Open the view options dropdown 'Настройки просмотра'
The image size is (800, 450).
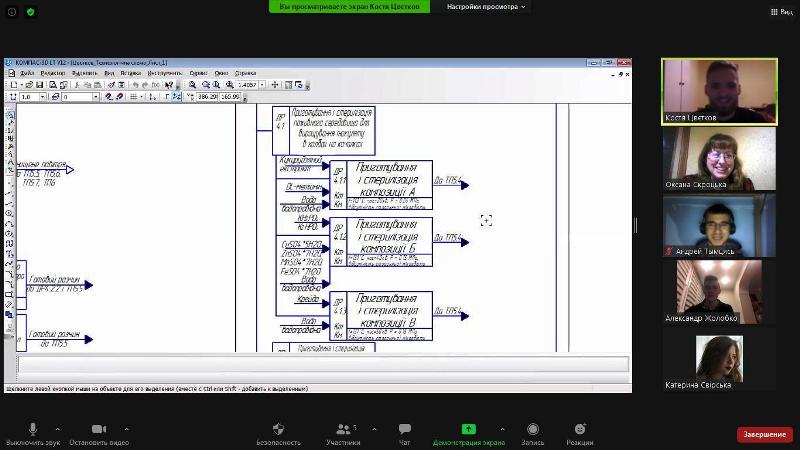pos(486,6)
